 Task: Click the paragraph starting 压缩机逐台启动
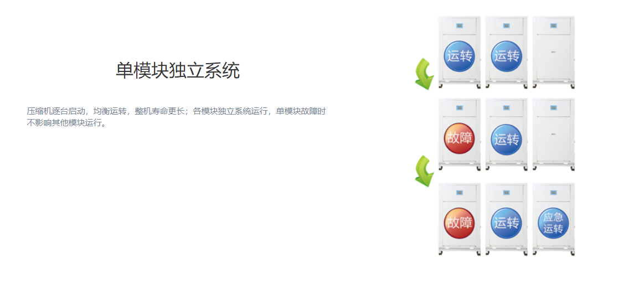(x=176, y=117)
